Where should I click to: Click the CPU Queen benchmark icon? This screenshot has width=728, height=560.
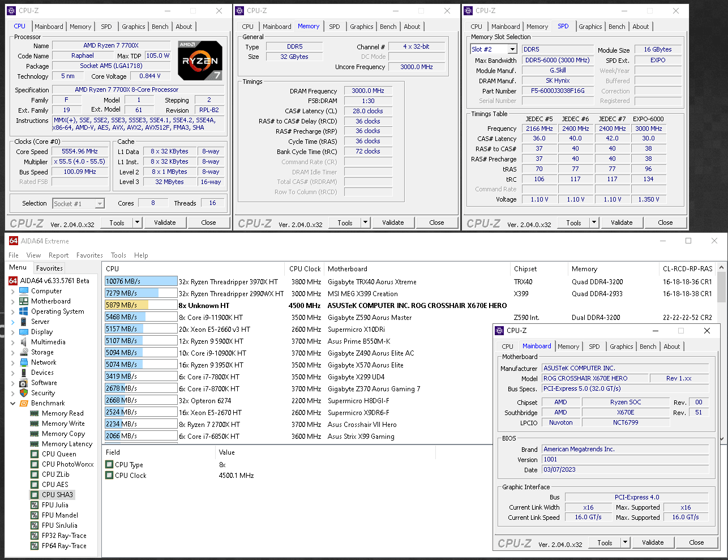click(x=35, y=454)
